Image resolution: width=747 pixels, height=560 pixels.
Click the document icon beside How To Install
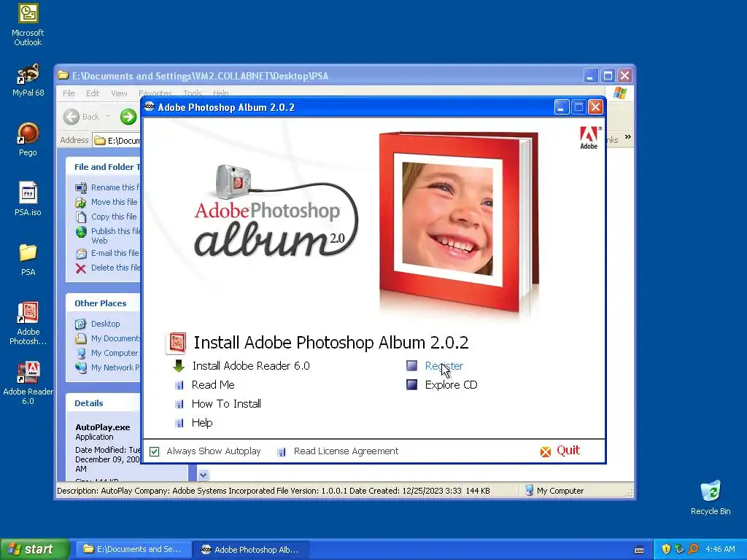[x=179, y=404]
